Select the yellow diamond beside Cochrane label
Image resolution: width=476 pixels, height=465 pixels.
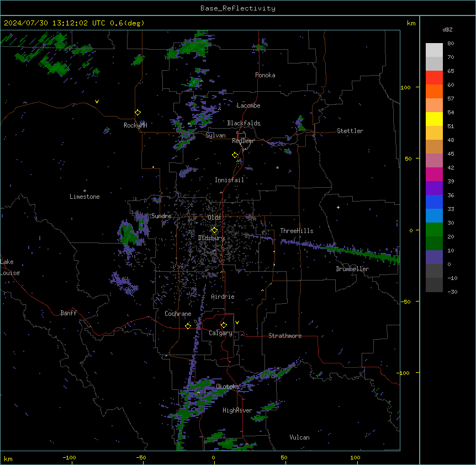(x=188, y=326)
